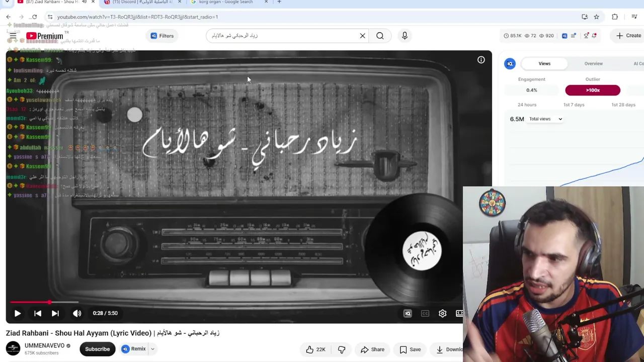Close the korg organ Google Search tab
The image size is (644, 362).
tap(266, 2)
